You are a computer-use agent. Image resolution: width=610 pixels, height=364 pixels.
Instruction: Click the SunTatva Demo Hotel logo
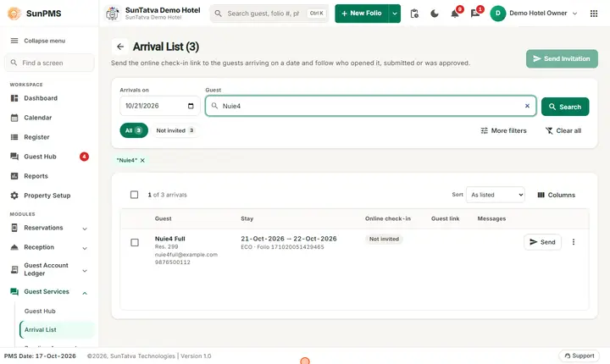113,14
